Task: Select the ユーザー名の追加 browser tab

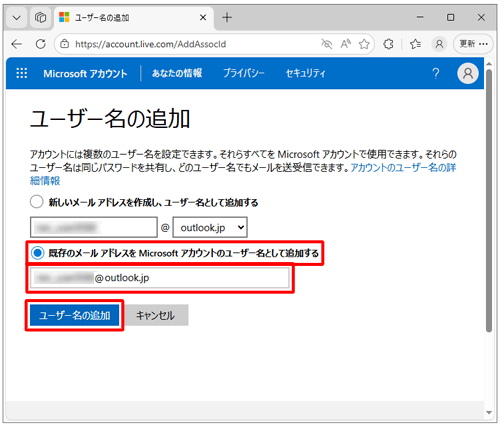Action: pos(133,18)
